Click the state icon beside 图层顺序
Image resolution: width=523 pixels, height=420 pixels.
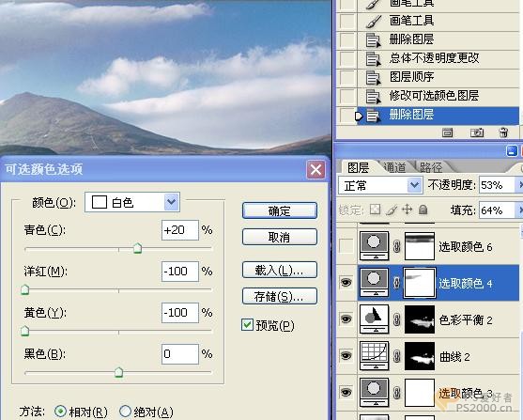[374, 78]
